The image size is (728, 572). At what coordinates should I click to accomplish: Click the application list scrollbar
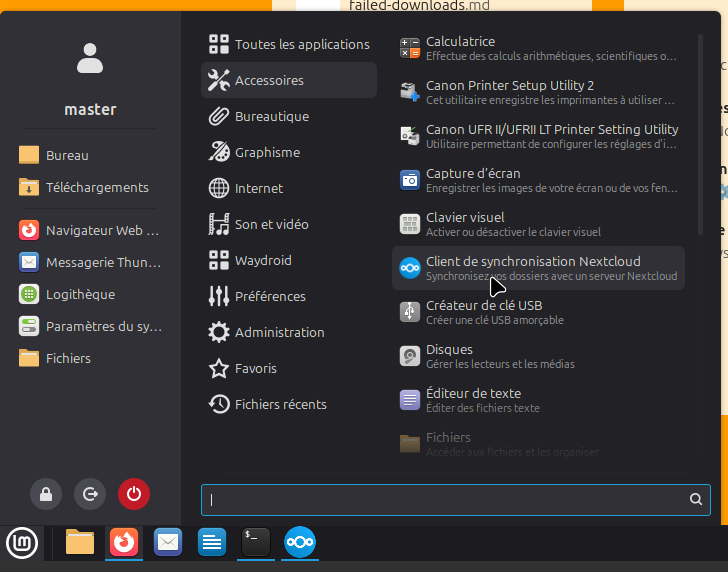click(x=701, y=130)
